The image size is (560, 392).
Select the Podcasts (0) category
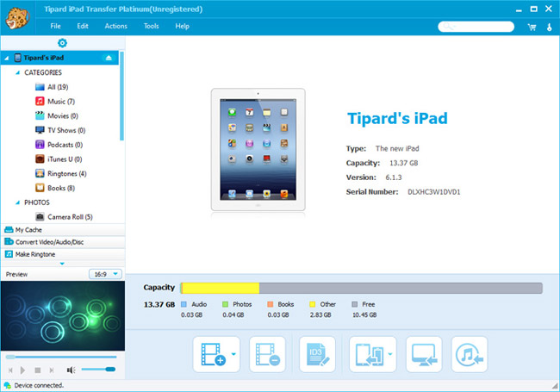pos(59,145)
